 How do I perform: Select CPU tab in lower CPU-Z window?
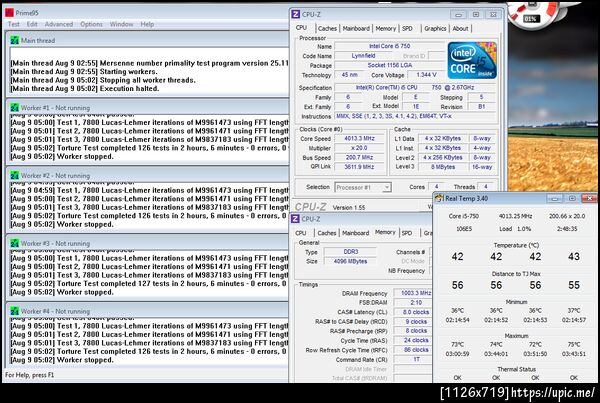pyautogui.click(x=301, y=233)
